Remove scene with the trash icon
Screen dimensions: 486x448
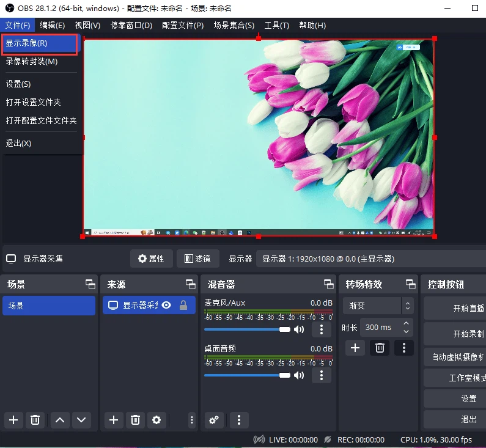35,420
